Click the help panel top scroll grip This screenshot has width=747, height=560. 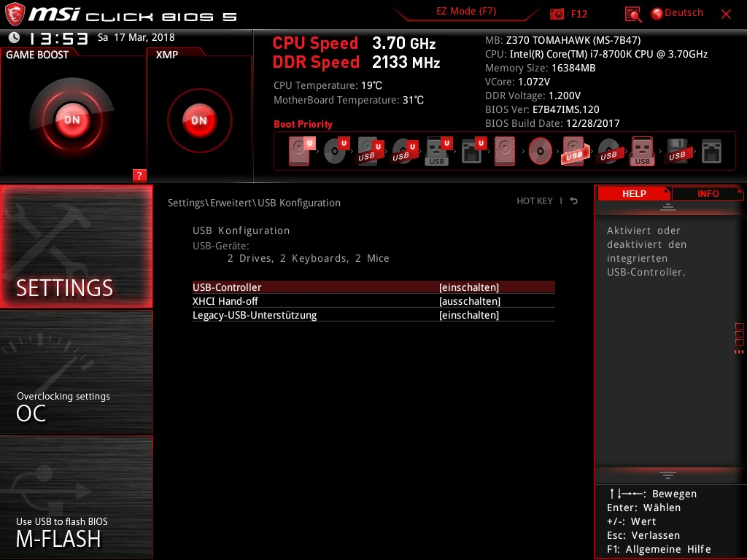[668, 206]
